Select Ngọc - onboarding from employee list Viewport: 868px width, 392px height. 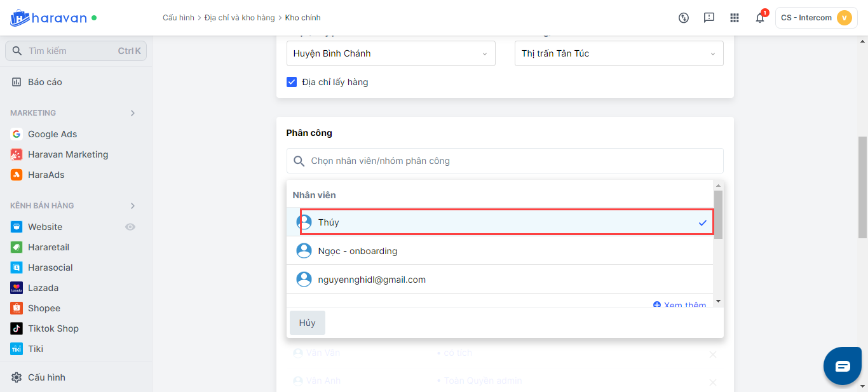357,251
